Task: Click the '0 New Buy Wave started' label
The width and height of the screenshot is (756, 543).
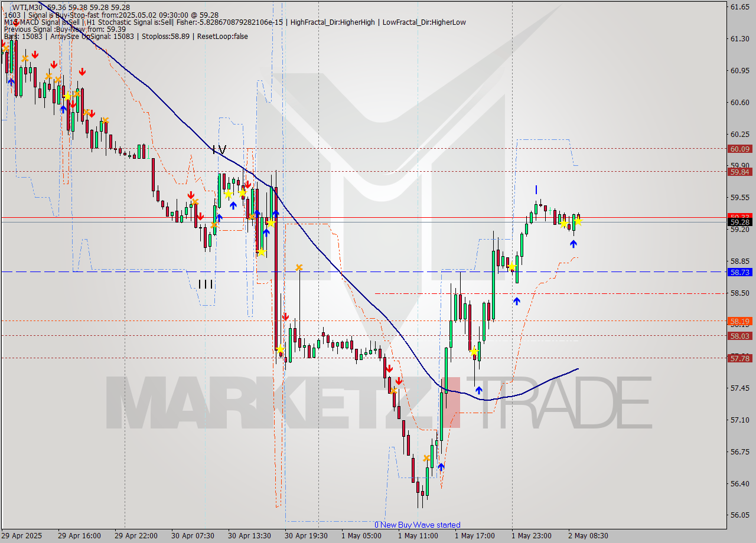Action: pos(418,525)
